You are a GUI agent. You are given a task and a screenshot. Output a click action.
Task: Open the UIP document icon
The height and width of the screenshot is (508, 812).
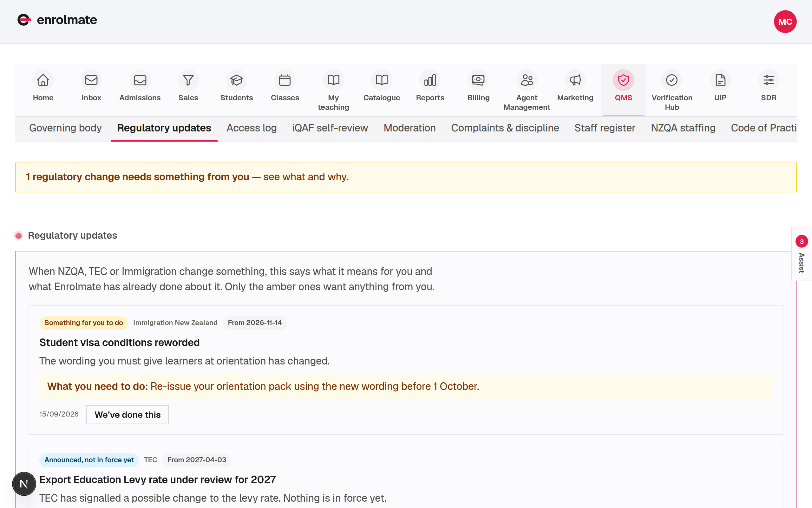pos(720,80)
